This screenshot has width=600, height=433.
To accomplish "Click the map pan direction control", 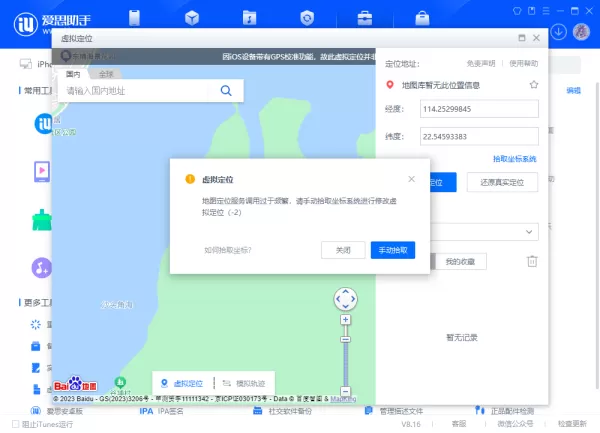I will point(346,299).
